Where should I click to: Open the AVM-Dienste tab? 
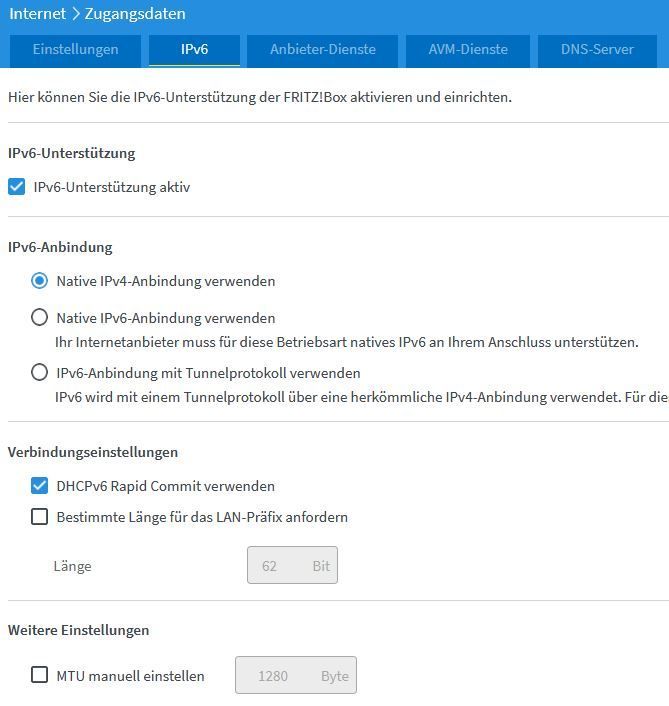(x=468, y=49)
